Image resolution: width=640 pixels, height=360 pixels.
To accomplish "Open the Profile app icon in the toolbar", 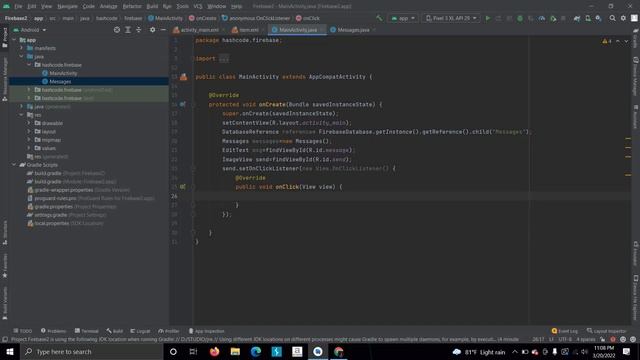I will (x=541, y=18).
